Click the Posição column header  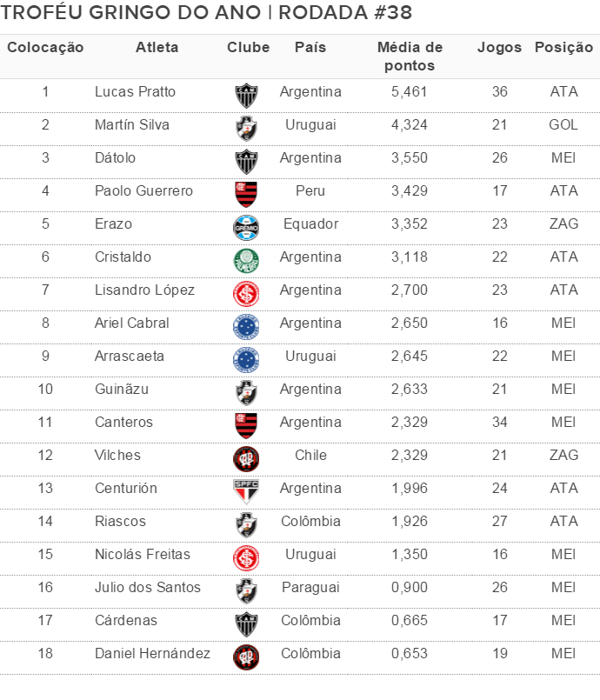point(563,47)
